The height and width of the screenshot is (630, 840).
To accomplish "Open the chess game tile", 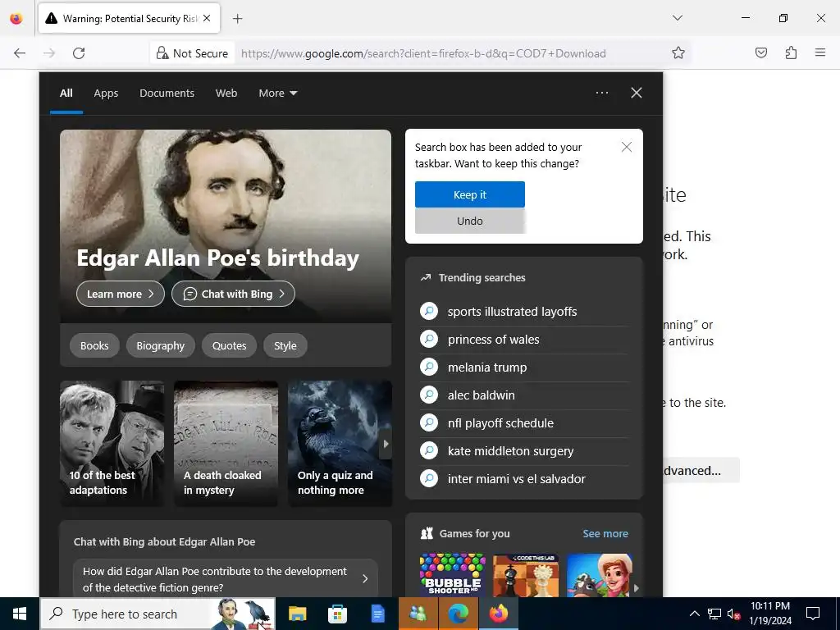I will click(526, 575).
